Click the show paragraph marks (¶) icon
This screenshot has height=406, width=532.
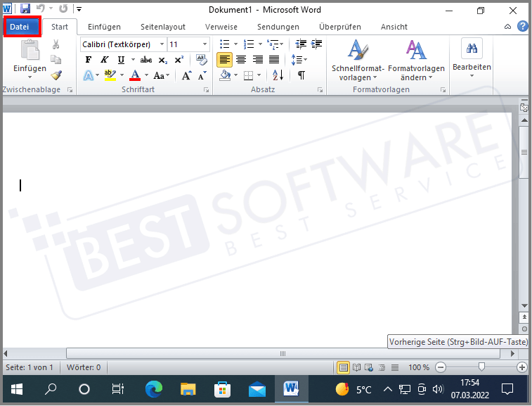click(x=301, y=75)
